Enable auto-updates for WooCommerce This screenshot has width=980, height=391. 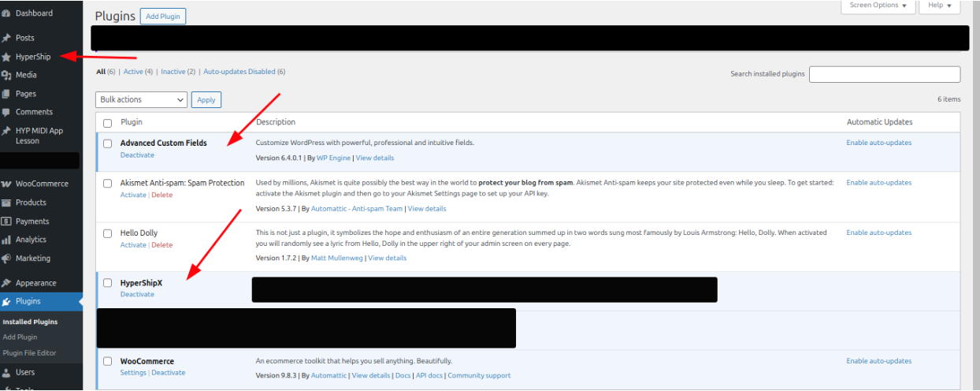pos(879,361)
